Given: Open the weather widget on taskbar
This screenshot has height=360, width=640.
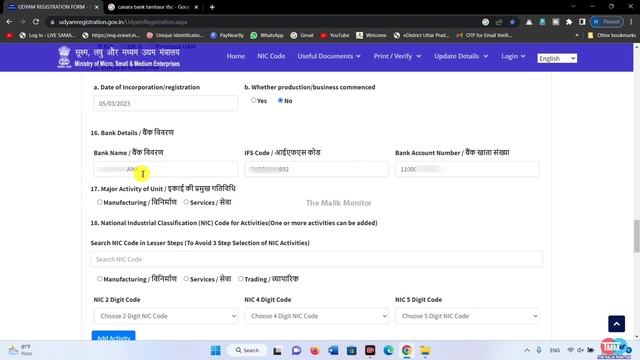Looking at the screenshot, I should (20, 350).
